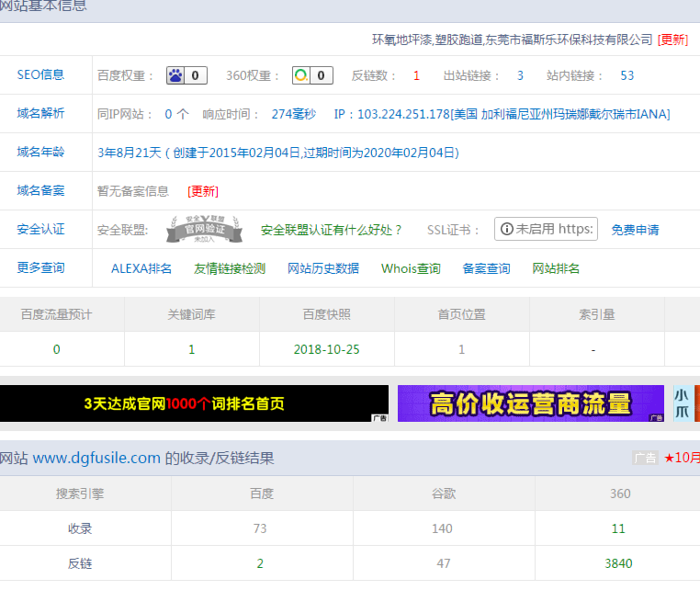Viewport: 700px width, 590px height.
Task: Open the 网站排名 link
Action: click(x=556, y=268)
